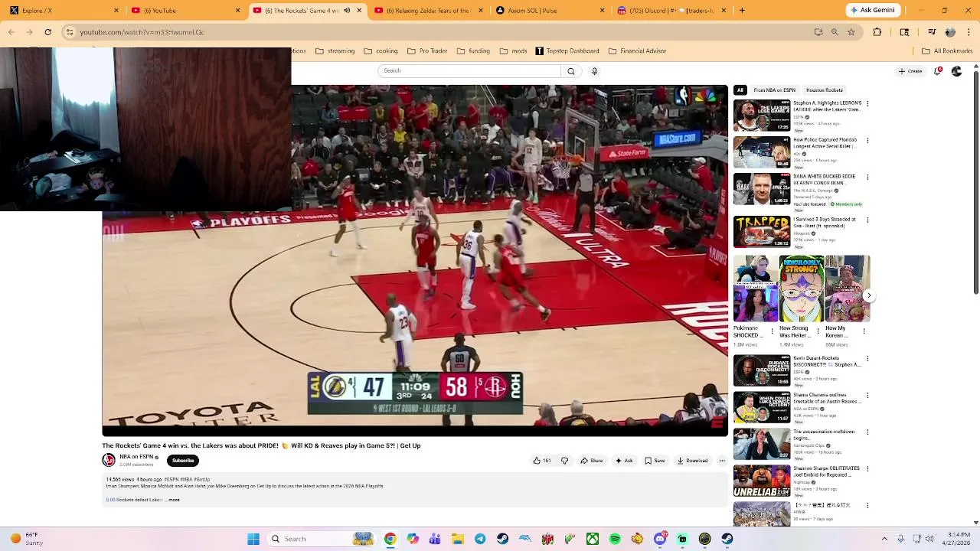Select the From NBA on ESPN filter chip
Screen dimensions: 980x551
(x=774, y=90)
